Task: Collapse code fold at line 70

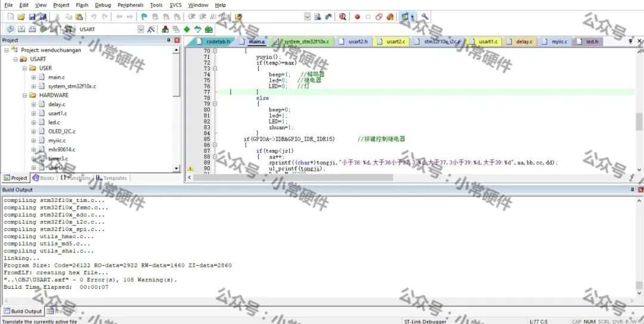Action: click(215, 51)
